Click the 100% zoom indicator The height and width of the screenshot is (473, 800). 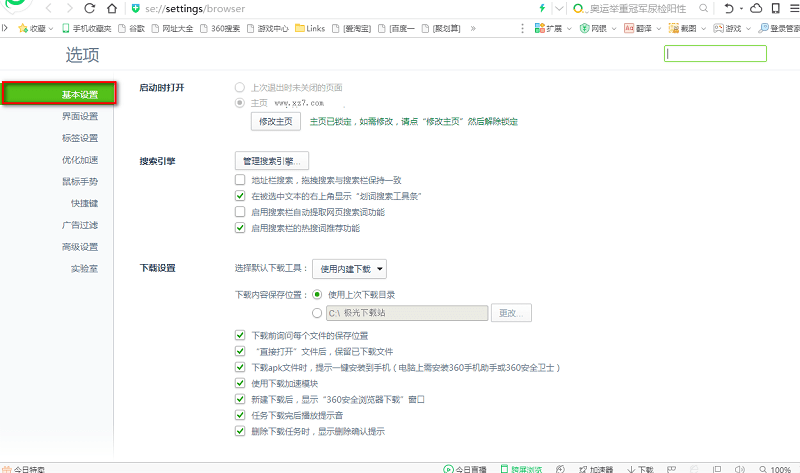pos(775,469)
